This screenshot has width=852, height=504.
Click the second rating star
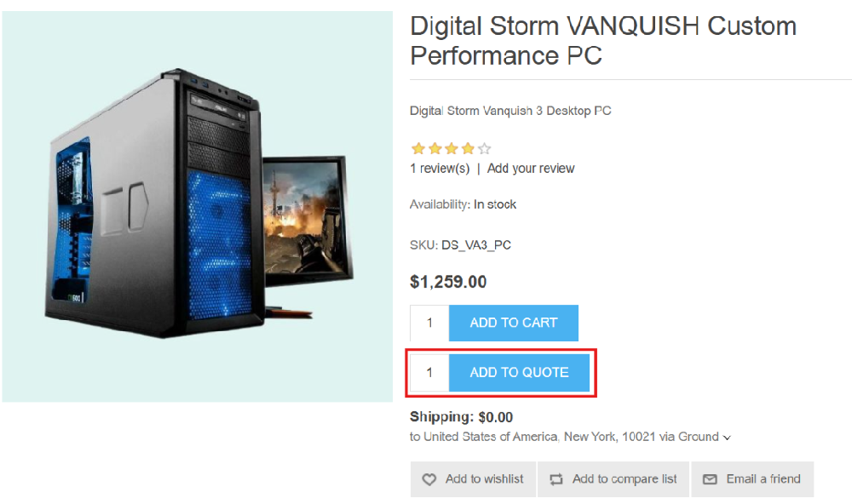coord(435,148)
